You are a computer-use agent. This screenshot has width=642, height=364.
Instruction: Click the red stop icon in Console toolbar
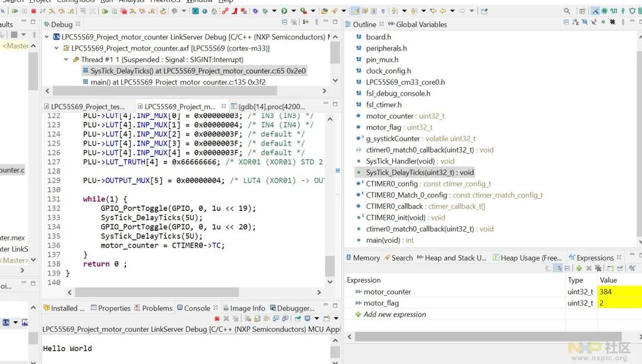[x=218, y=319]
